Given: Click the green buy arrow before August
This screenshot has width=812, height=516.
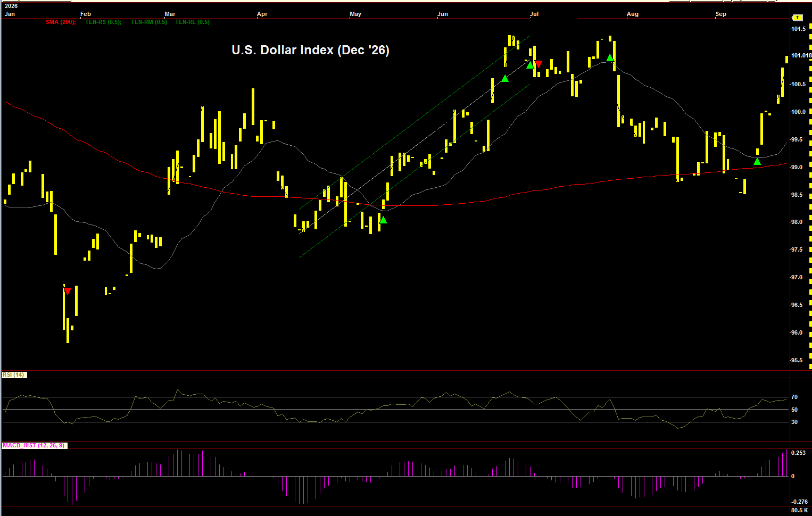Looking at the screenshot, I should (610, 57).
